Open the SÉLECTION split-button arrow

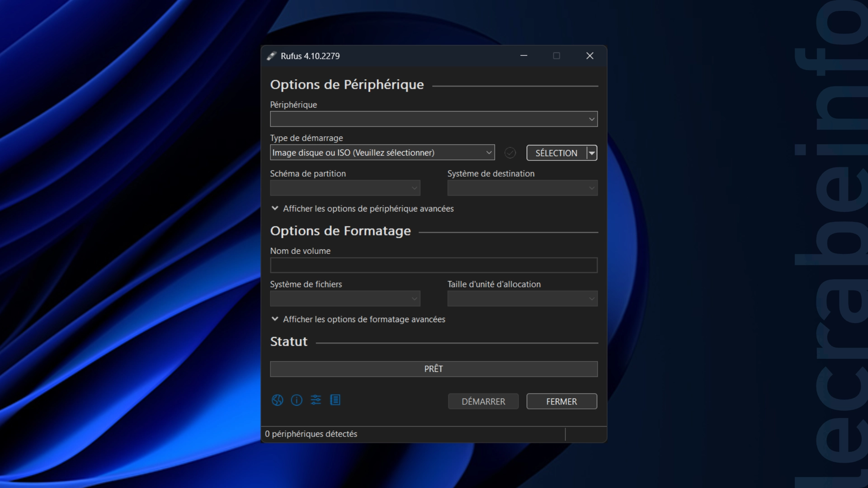(x=592, y=153)
